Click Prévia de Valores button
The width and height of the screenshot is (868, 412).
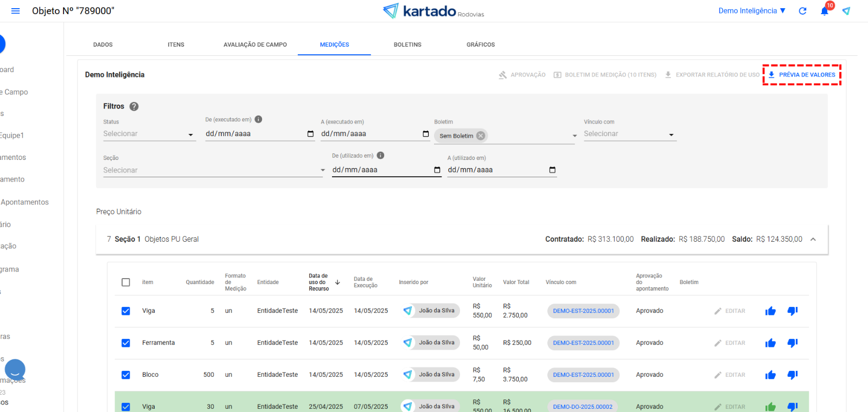click(802, 75)
